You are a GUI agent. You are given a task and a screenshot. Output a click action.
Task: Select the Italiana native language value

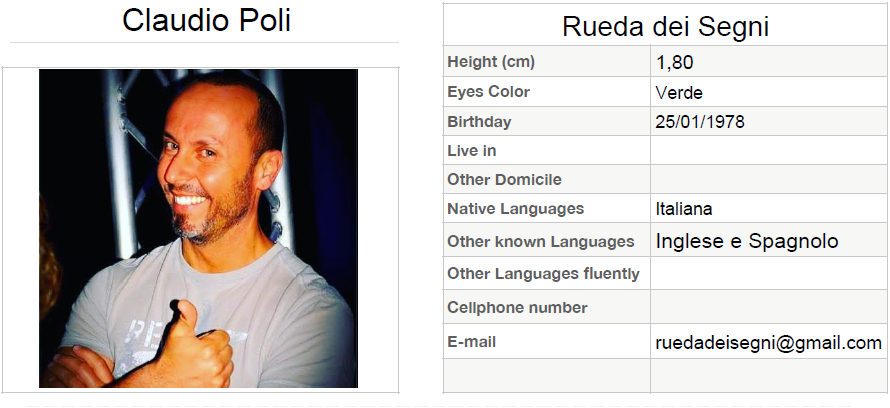click(683, 209)
